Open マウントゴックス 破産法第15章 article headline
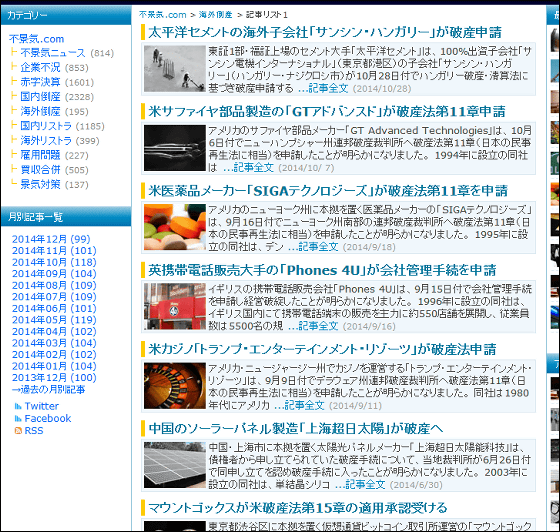The image size is (560, 532). tap(298, 508)
